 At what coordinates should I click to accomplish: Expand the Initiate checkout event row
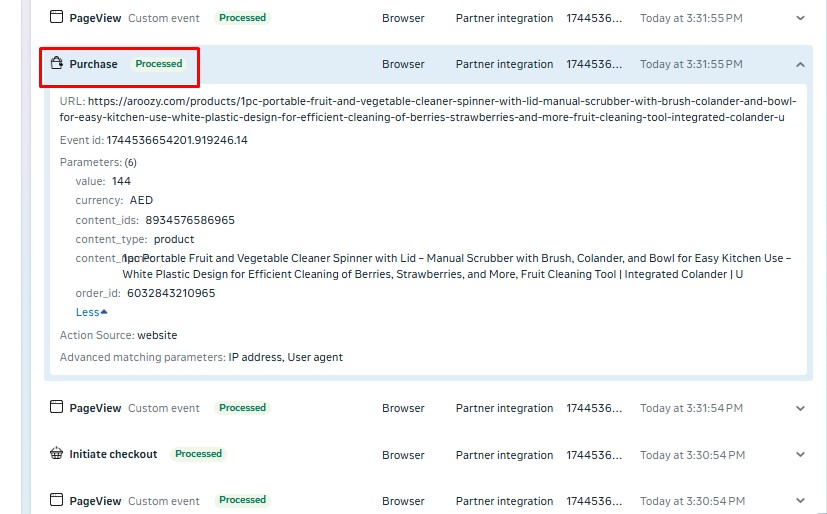(800, 455)
